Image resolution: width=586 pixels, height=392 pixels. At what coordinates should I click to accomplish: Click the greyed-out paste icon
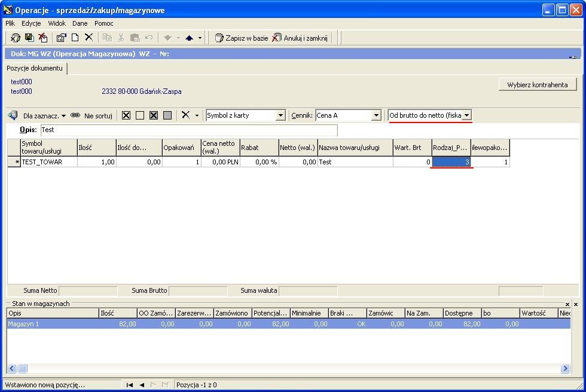135,37
